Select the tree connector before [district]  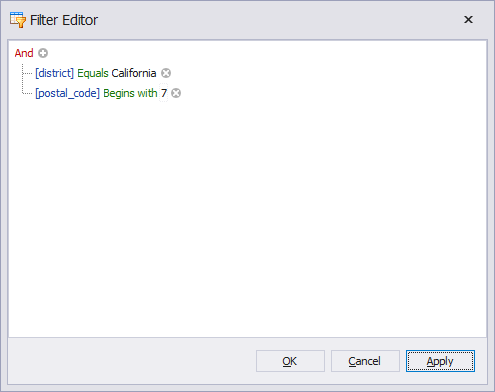tap(27, 73)
